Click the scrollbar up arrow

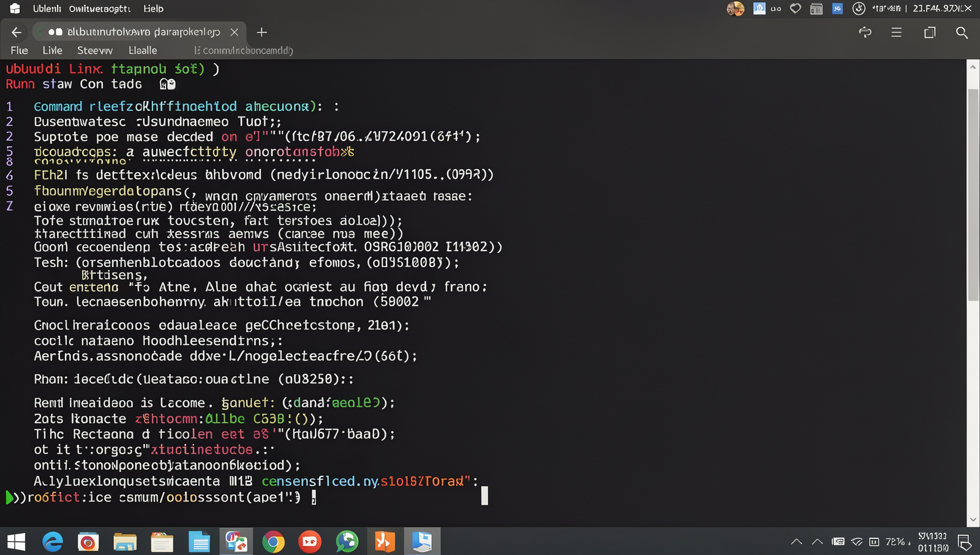click(973, 66)
